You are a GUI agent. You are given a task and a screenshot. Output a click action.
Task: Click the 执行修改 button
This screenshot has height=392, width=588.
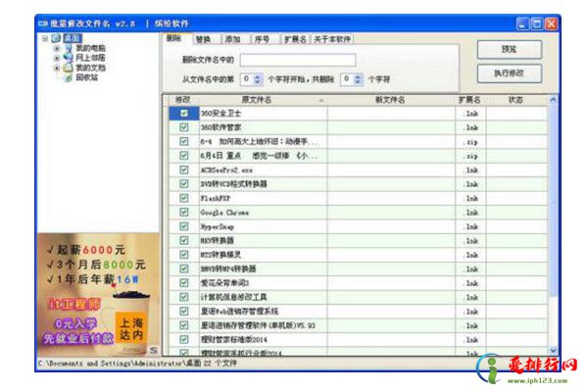[510, 73]
